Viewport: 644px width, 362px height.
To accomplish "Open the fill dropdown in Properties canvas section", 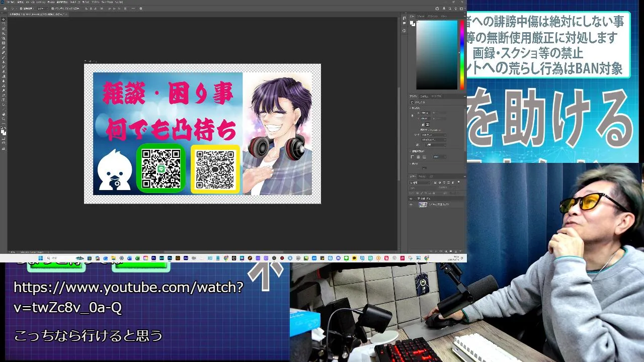I will tap(435, 145).
